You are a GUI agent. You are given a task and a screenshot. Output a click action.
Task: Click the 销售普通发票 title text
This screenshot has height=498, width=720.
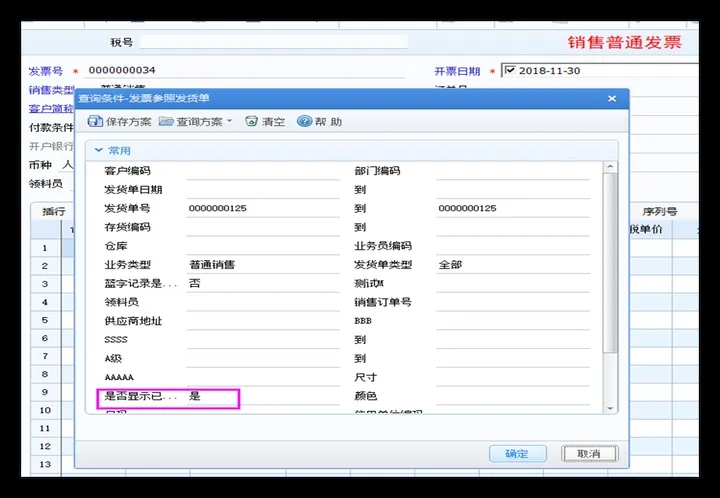click(x=624, y=42)
